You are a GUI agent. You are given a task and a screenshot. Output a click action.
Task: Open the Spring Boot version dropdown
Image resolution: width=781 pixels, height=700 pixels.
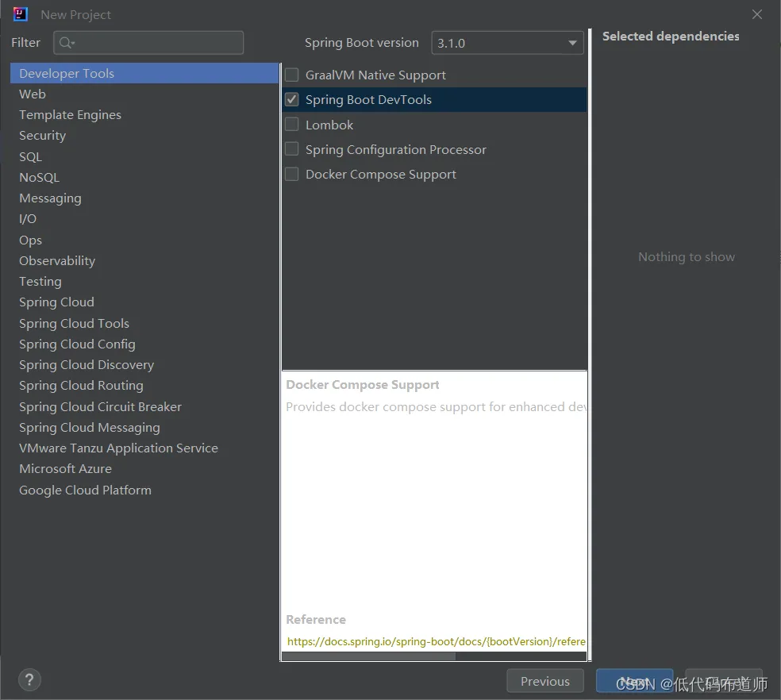tap(507, 43)
